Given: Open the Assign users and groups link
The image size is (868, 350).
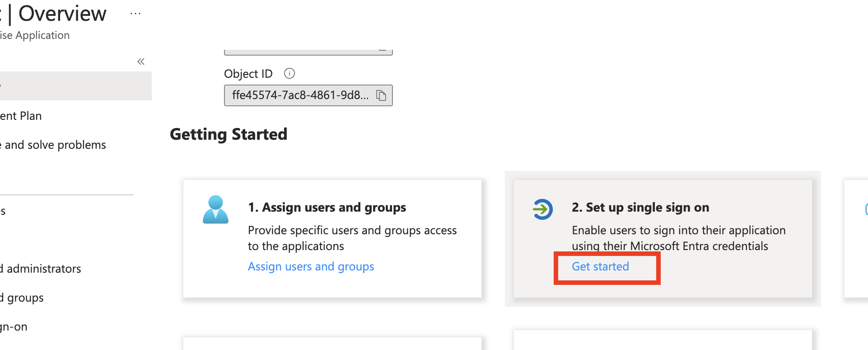Looking at the screenshot, I should coord(311,266).
